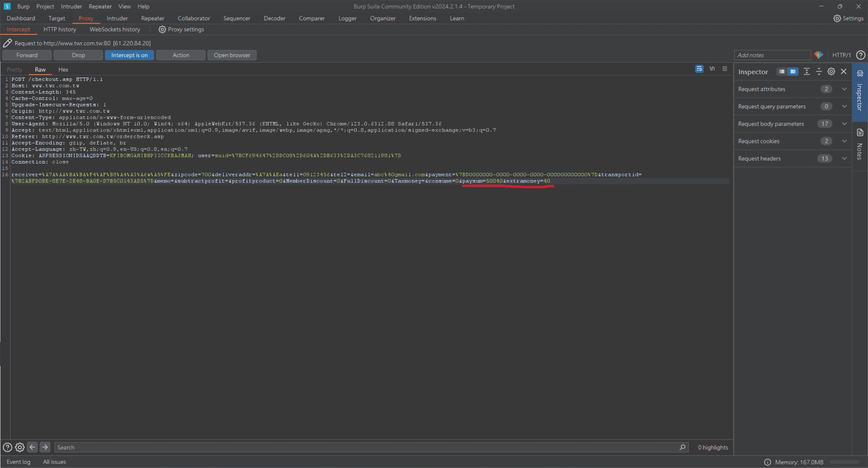The height and width of the screenshot is (468, 868).
Task: Select the Notes side tab
Action: 860,146
